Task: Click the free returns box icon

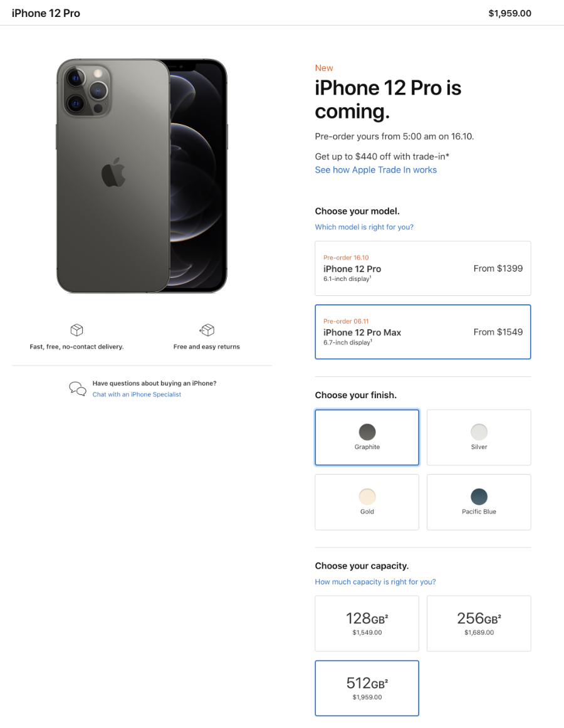Action: point(207,330)
